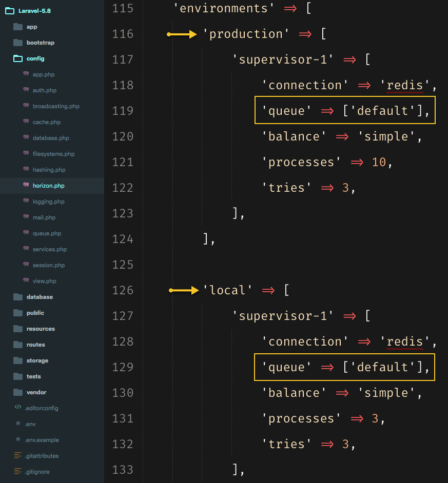
Task: Click line number 119 in gutter
Action: [x=123, y=111]
